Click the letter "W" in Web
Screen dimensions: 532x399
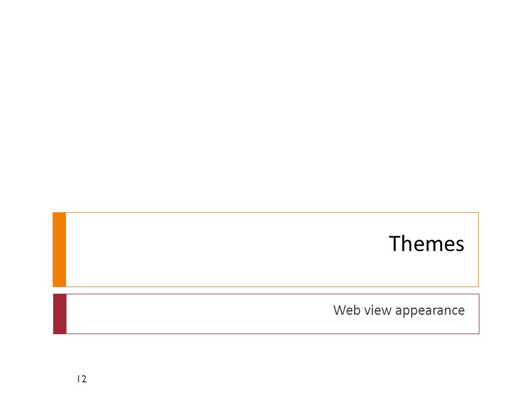tap(339, 310)
